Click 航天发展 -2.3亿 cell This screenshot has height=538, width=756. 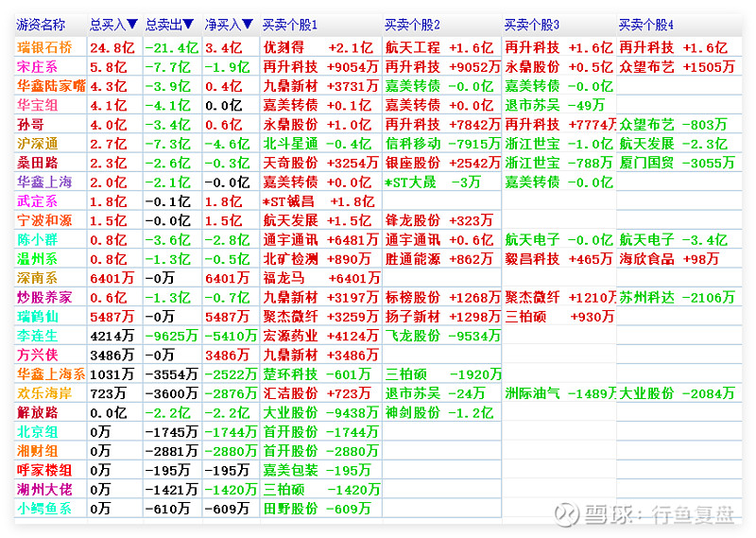[674, 144]
